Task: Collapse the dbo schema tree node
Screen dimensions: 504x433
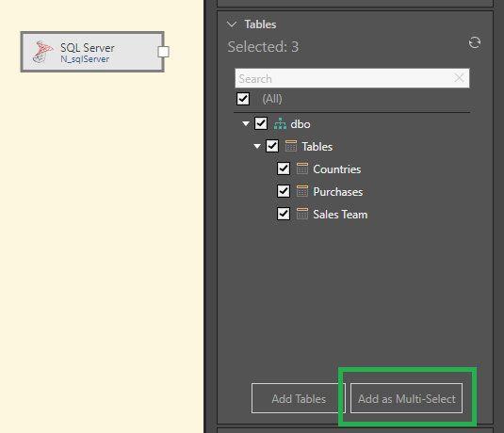Action: coord(246,123)
